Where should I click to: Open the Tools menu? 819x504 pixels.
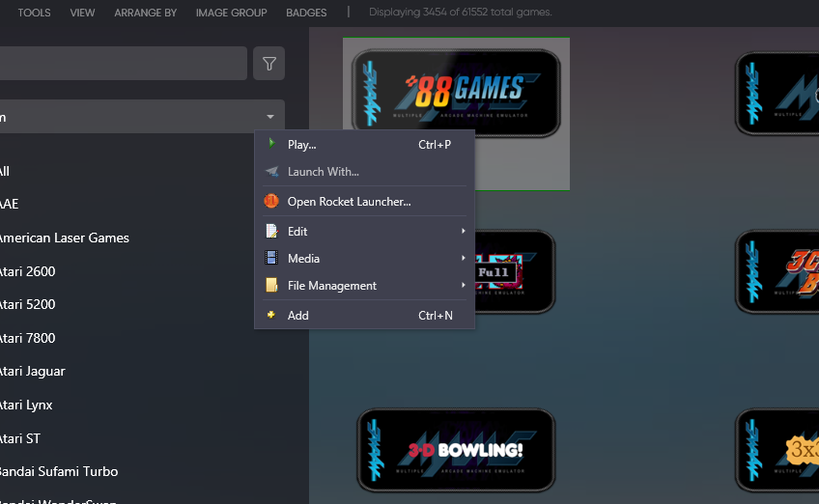(x=35, y=13)
